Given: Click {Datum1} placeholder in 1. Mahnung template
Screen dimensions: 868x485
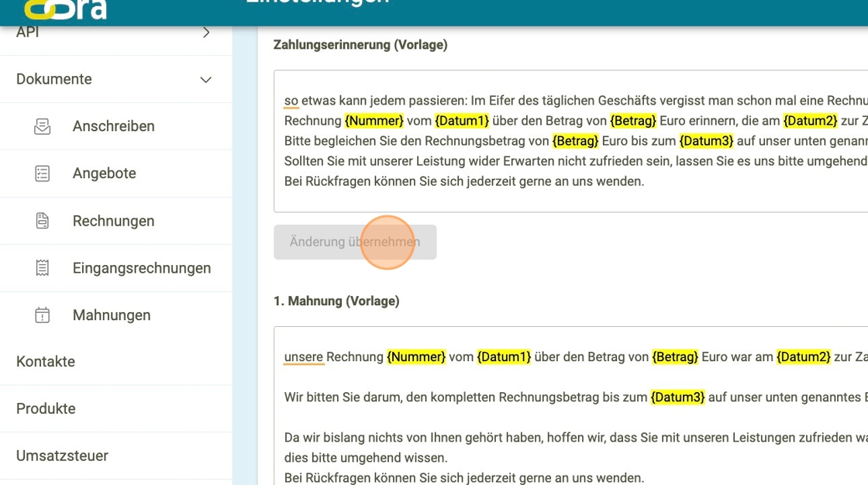Looking at the screenshot, I should tap(504, 356).
